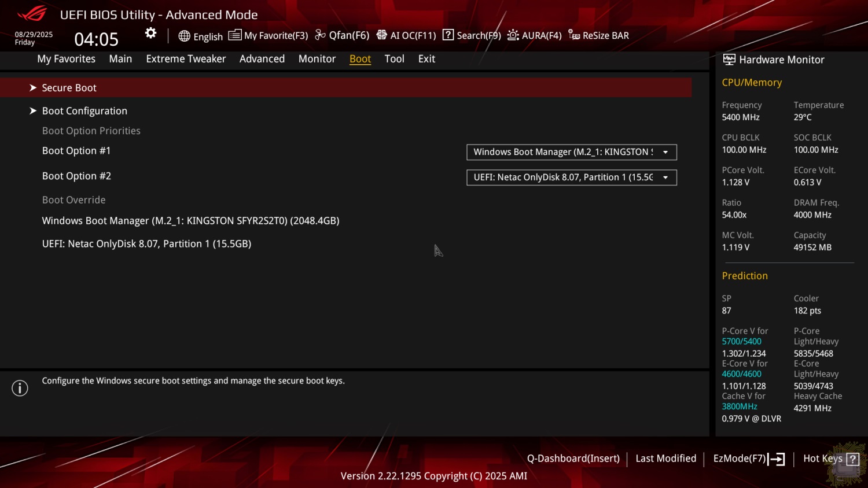
Task: Expand the Secure Boot submenu
Action: click(x=69, y=88)
